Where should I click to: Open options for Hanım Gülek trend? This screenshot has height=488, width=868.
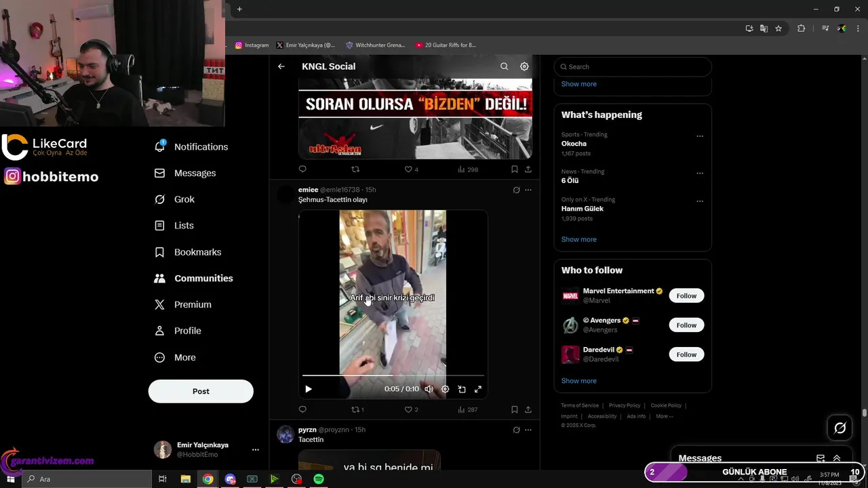tap(700, 201)
